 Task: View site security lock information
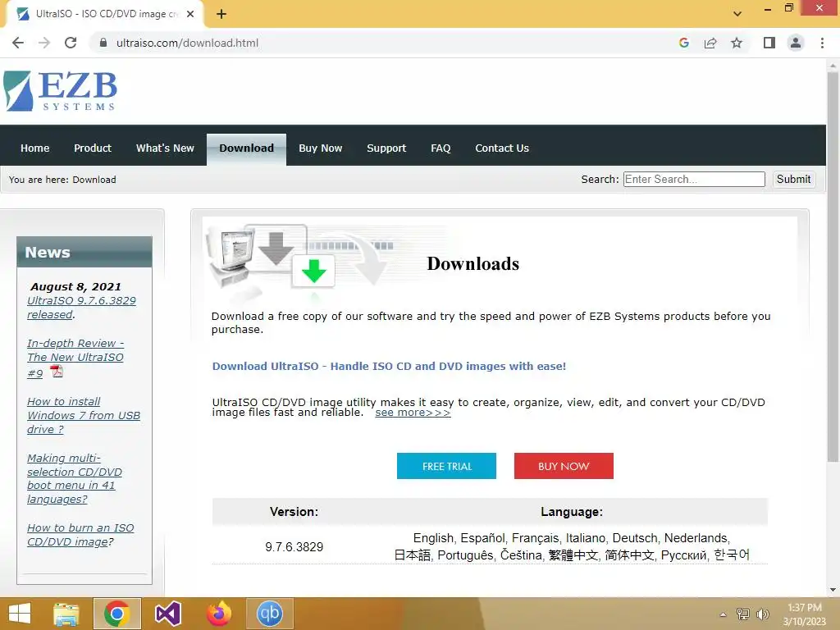[x=103, y=43]
